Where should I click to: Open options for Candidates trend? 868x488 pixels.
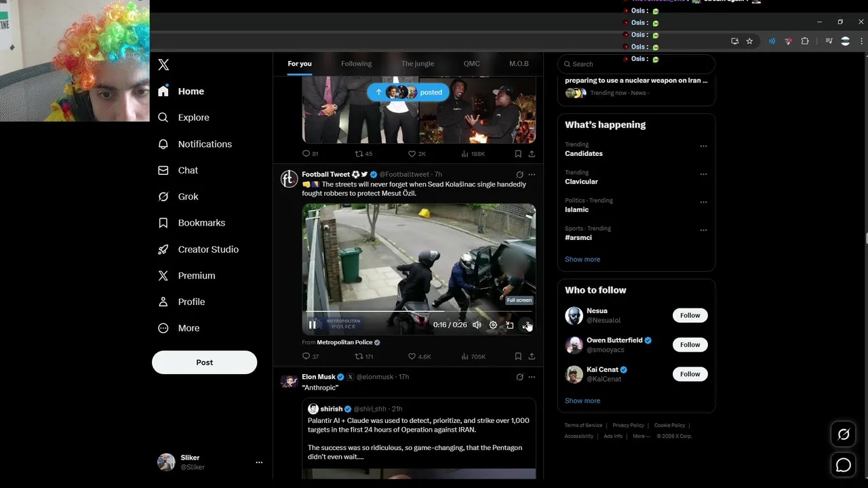pyautogui.click(x=703, y=146)
